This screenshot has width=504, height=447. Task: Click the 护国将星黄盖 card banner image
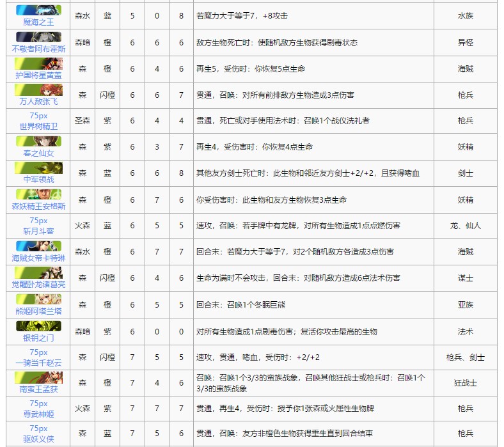coord(38,63)
